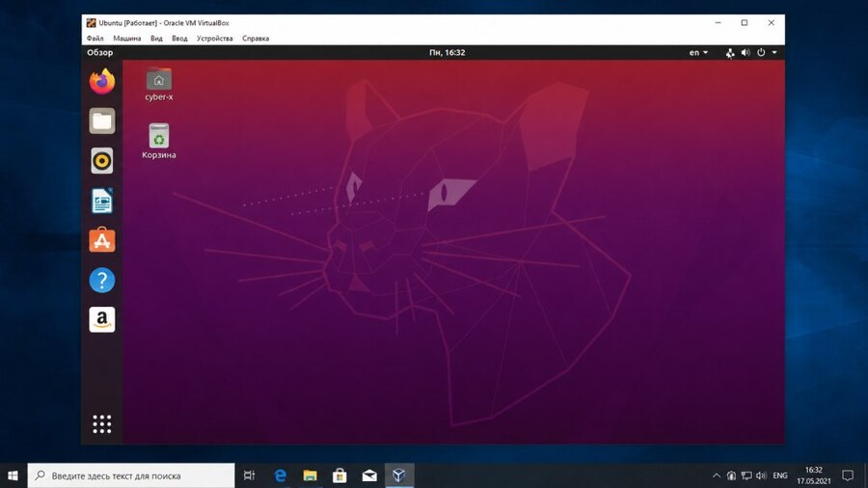Open the Windows clock 16:32 17.05.2021
This screenshot has height=488, width=868.
coord(814,475)
